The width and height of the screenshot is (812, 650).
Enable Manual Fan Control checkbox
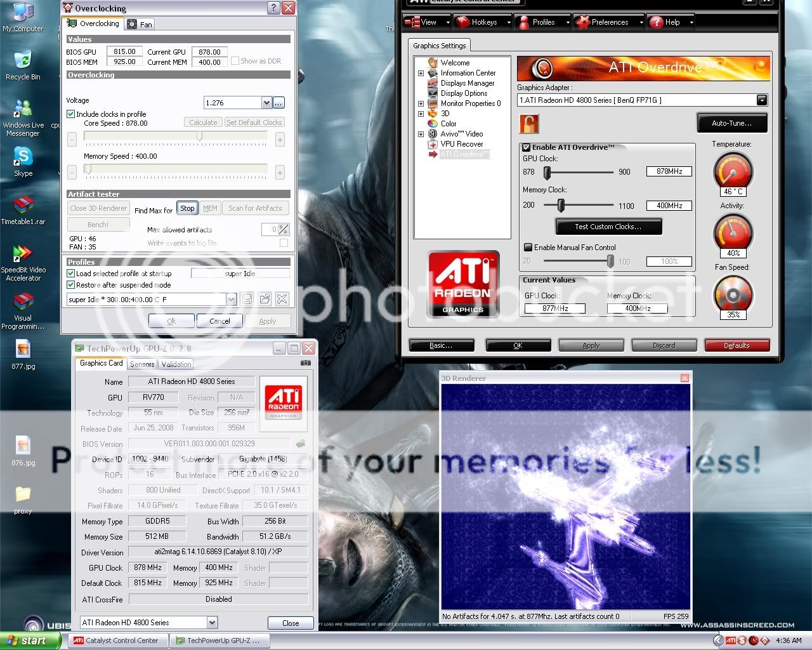click(528, 248)
